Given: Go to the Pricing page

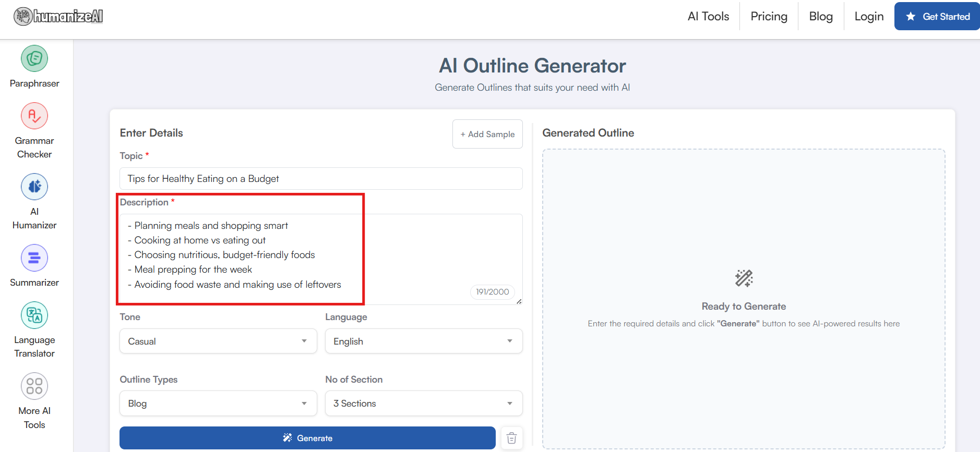Looking at the screenshot, I should (769, 17).
